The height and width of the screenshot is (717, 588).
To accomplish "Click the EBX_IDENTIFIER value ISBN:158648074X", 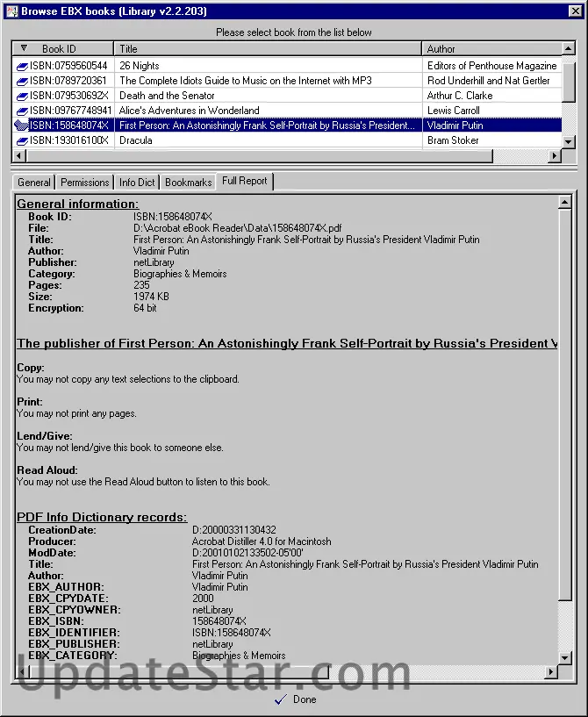I will [x=232, y=633].
